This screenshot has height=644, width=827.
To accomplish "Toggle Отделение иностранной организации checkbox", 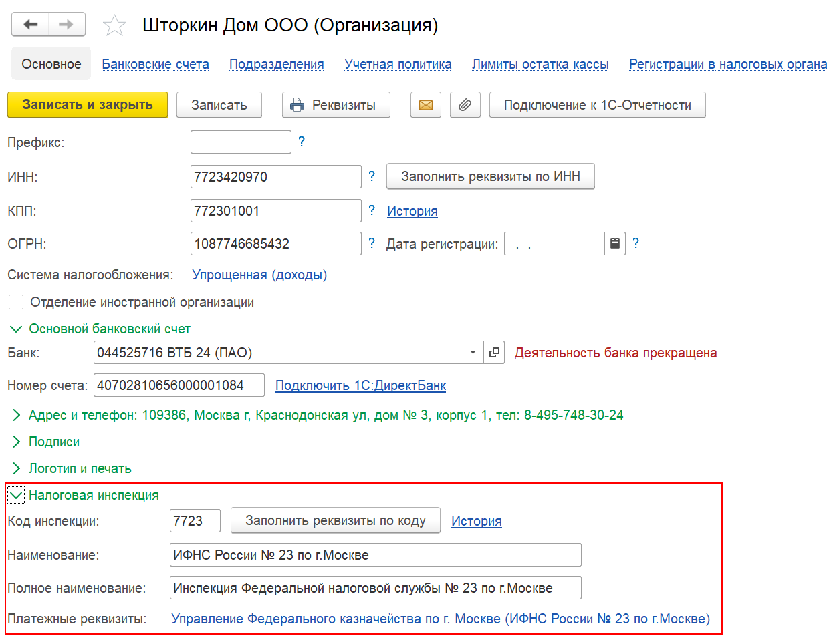I will click(x=16, y=302).
